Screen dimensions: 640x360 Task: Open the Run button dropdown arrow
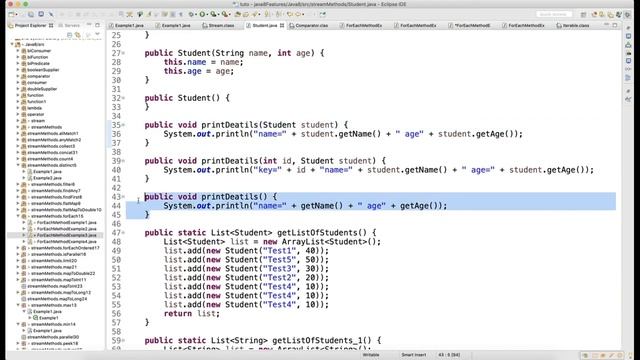tap(207, 14)
